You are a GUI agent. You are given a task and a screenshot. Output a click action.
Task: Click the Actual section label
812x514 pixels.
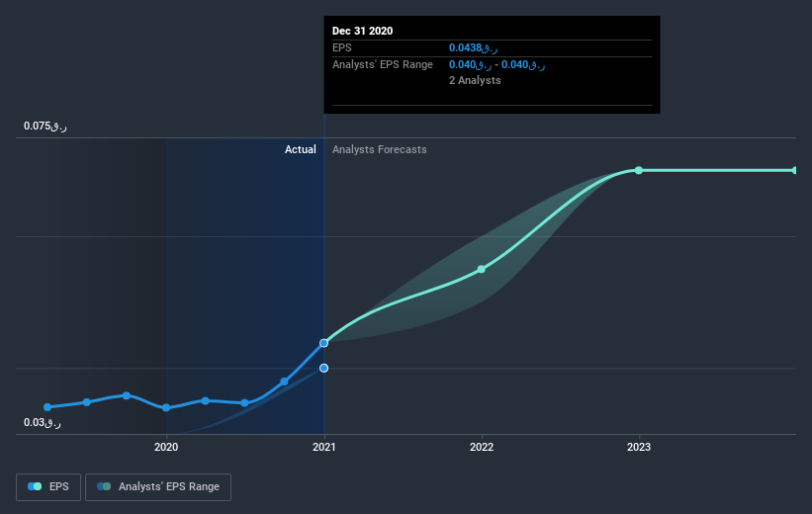[x=301, y=149]
